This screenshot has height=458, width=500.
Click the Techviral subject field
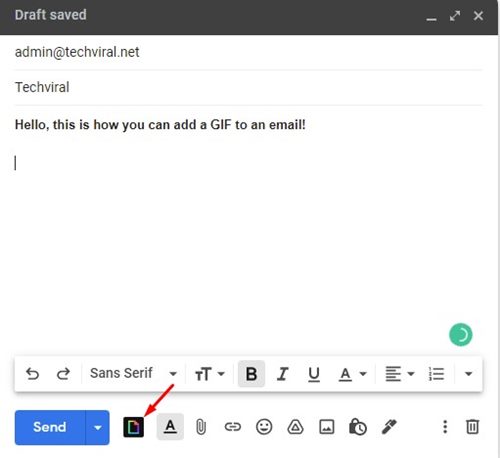[x=248, y=87]
